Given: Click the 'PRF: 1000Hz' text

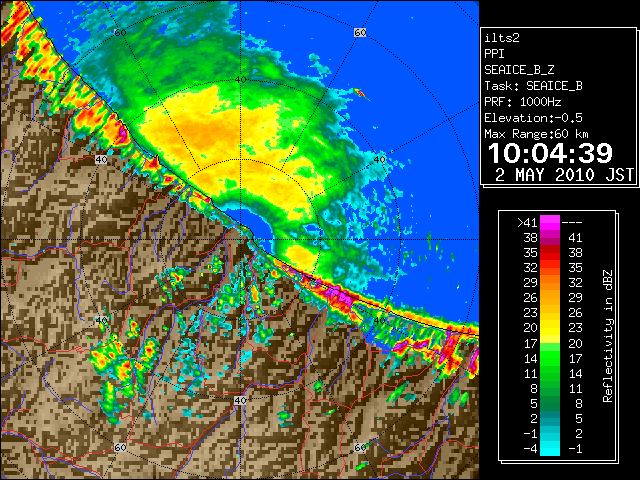Looking at the screenshot, I should [523, 102].
